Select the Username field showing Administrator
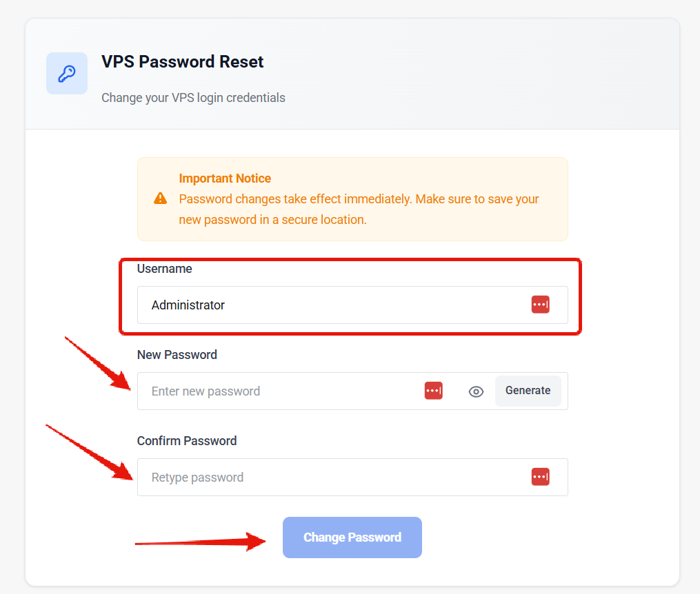The image size is (700, 594). pos(310,305)
